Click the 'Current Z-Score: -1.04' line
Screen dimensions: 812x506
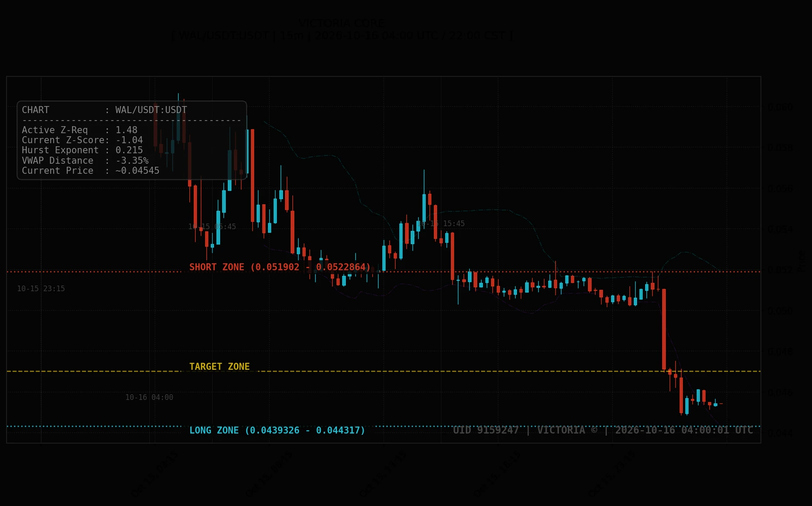[83, 140]
